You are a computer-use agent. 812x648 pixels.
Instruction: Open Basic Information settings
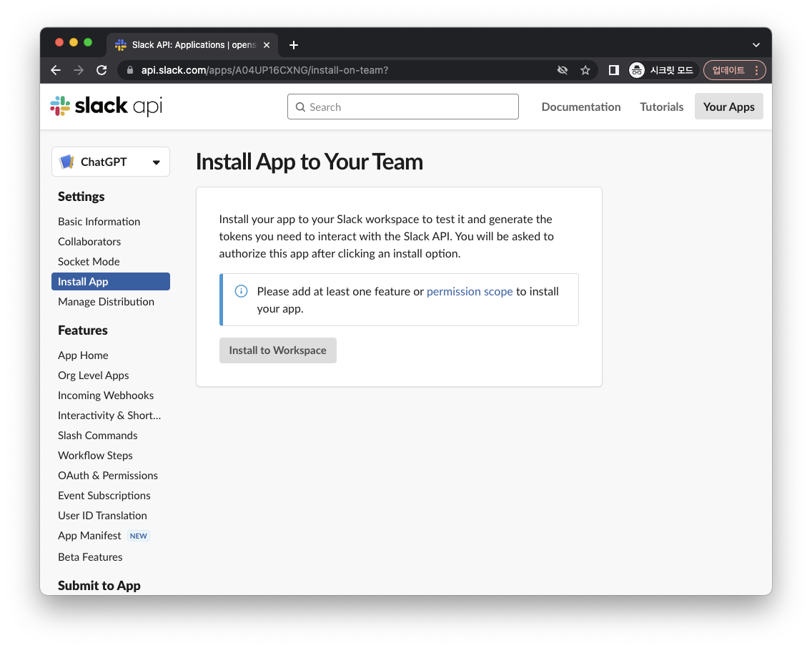99,221
